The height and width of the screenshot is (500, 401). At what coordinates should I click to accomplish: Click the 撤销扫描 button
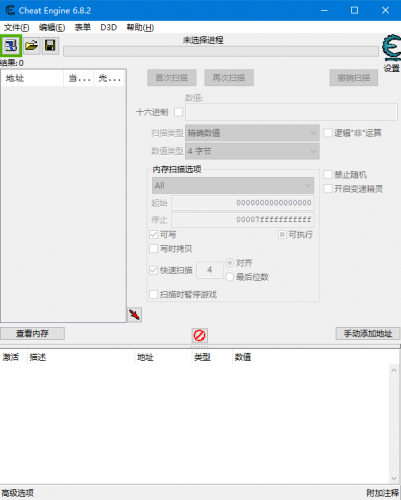point(354,78)
